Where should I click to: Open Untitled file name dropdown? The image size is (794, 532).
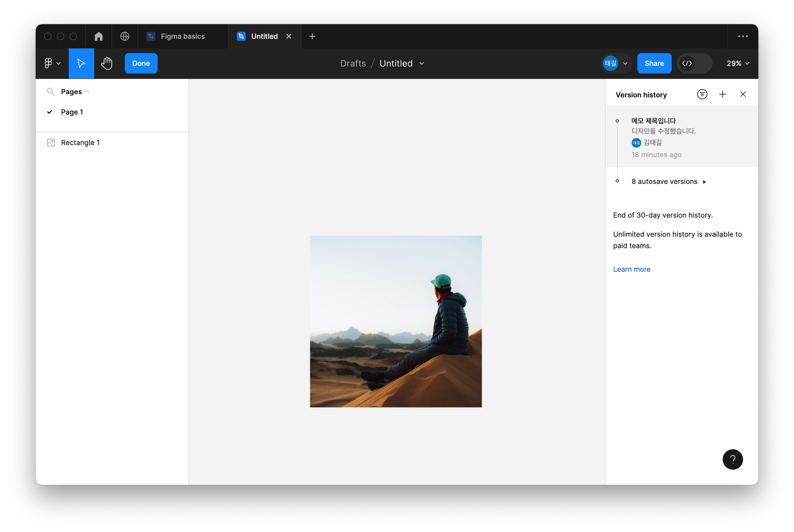[x=422, y=63]
